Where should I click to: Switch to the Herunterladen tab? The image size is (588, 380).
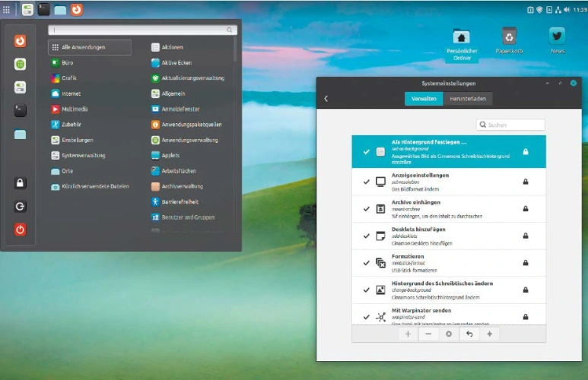tap(468, 99)
